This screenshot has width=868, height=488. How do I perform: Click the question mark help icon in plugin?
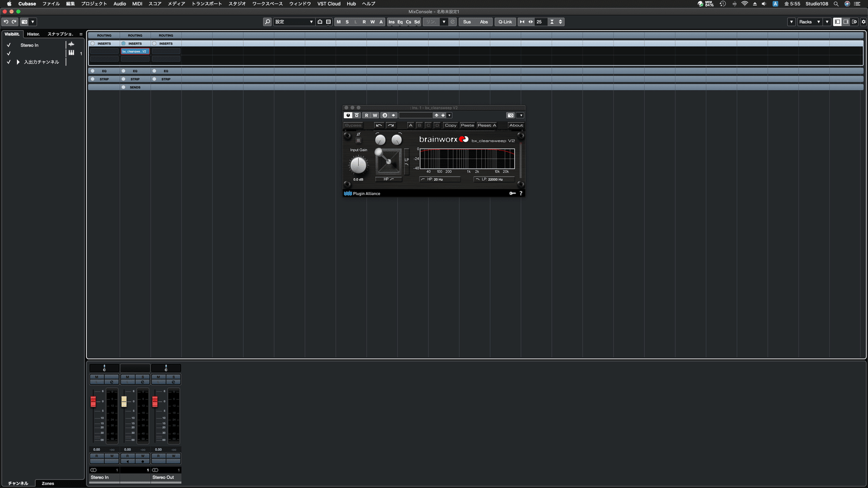click(x=521, y=194)
